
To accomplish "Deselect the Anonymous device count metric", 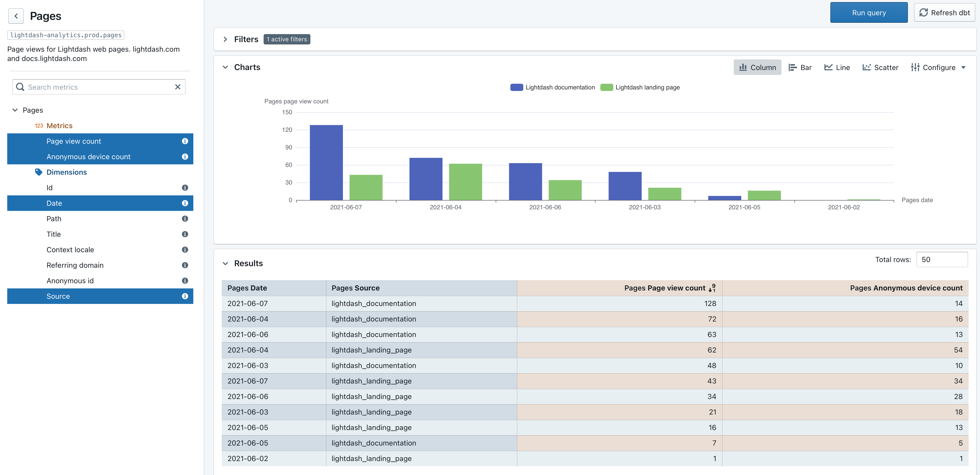I will [x=100, y=157].
